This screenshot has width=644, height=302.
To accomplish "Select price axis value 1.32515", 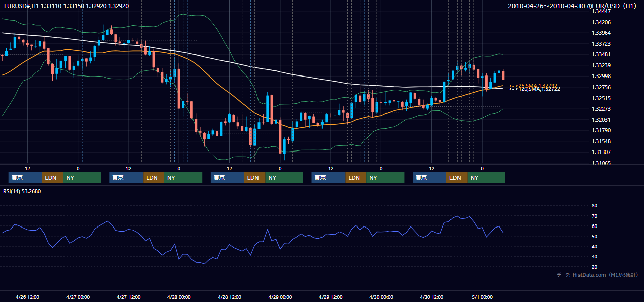I will 601,98.
